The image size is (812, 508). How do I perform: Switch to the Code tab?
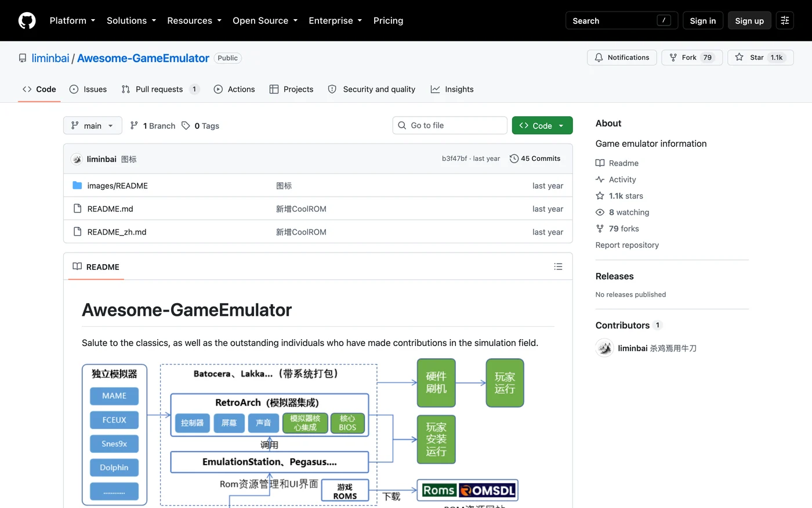coord(39,89)
